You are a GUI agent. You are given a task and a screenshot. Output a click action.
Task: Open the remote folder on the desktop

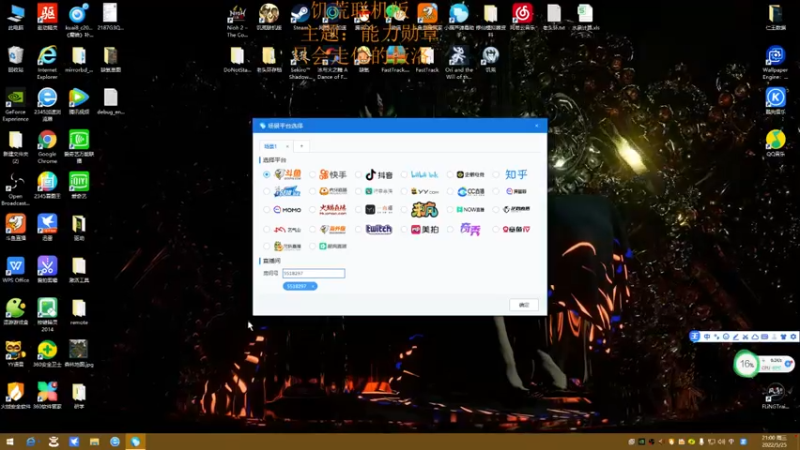tap(79, 312)
